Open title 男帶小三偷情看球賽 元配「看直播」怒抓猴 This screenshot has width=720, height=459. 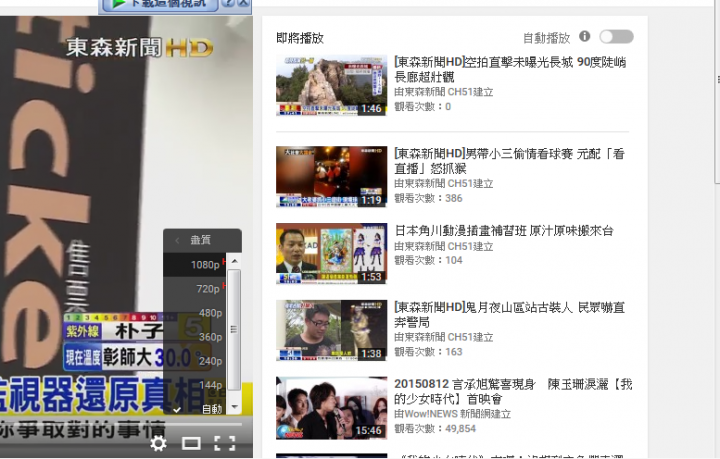[x=509, y=161]
